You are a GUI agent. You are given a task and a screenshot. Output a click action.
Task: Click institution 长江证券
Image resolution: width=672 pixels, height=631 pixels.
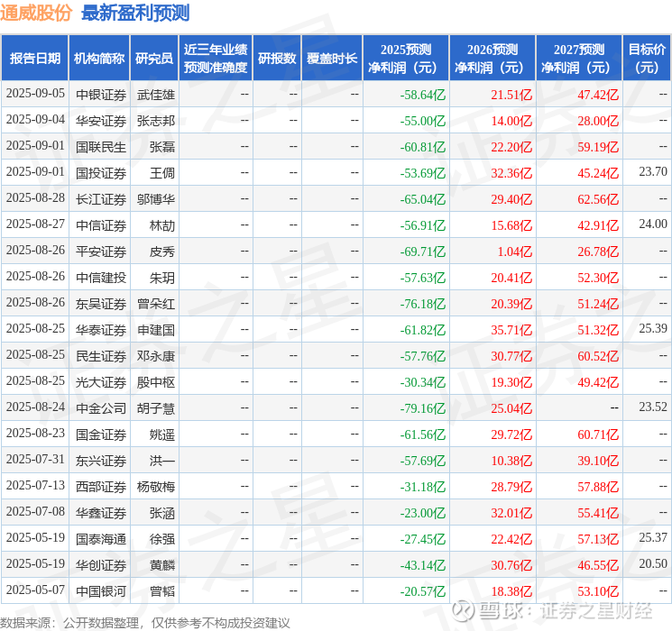click(x=101, y=199)
